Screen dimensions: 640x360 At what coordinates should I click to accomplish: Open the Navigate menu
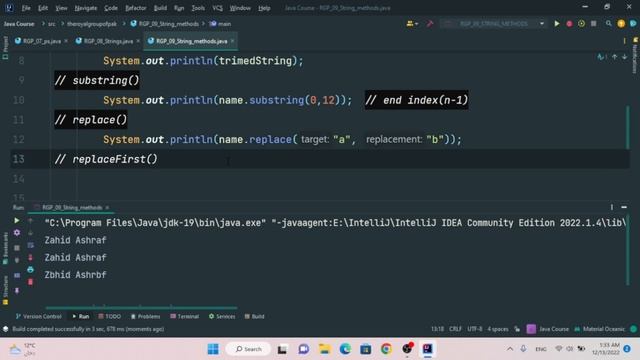(86, 8)
